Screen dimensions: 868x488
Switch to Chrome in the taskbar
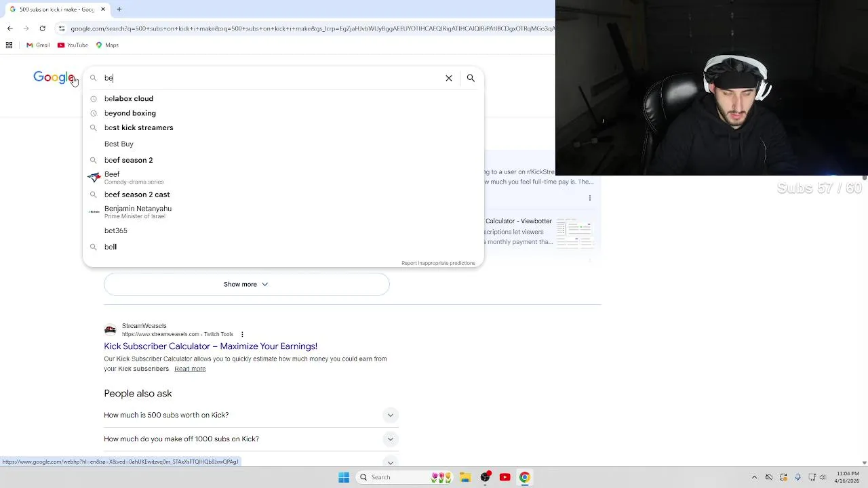(524, 477)
